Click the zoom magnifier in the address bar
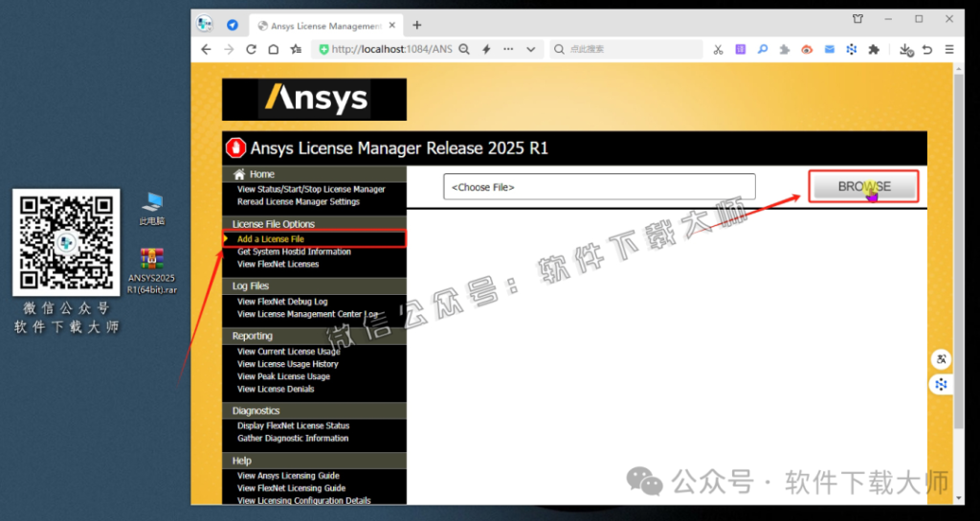 click(x=464, y=50)
